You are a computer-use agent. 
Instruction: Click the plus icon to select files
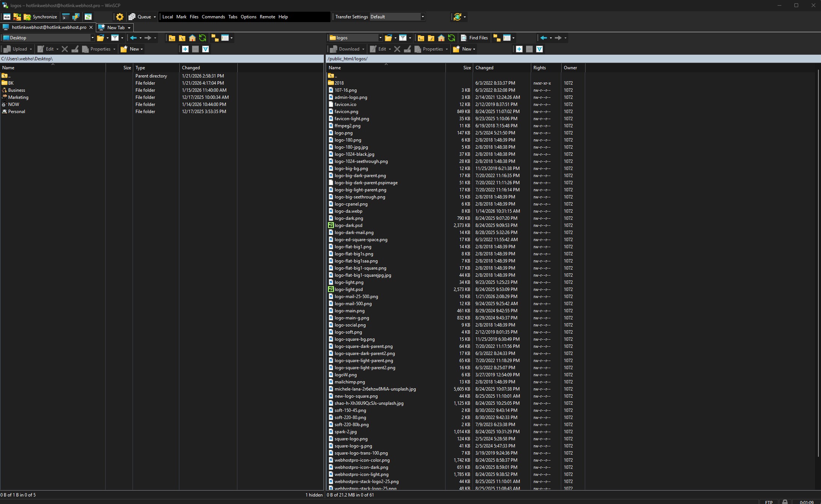519,49
